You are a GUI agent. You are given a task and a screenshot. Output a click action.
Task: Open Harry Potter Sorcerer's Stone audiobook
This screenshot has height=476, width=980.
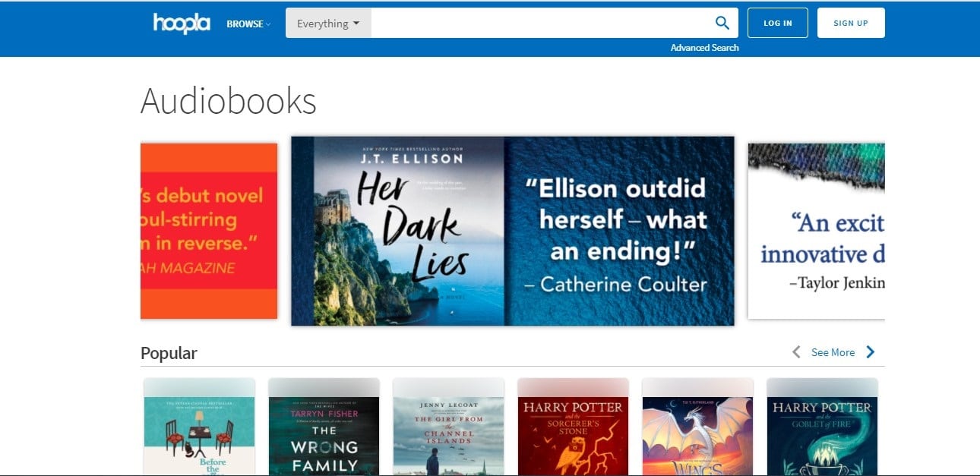click(x=573, y=427)
